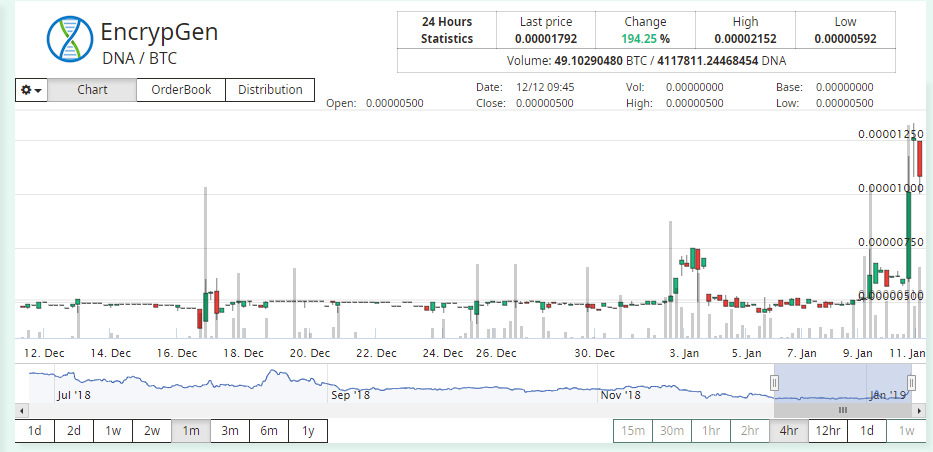Set the zoom range to 1d

coord(34,431)
